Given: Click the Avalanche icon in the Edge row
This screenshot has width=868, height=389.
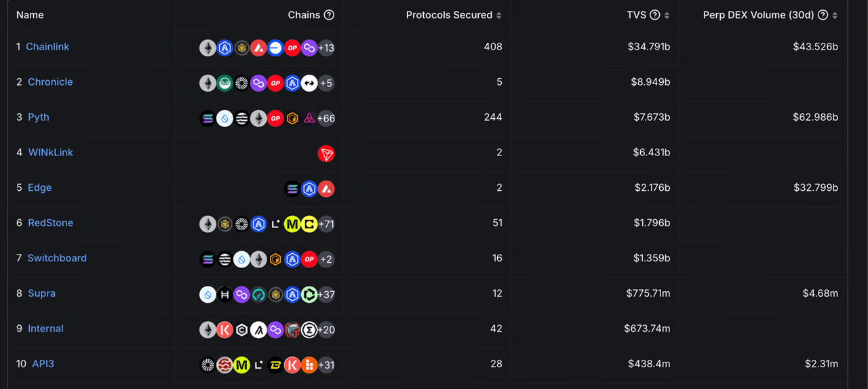Looking at the screenshot, I should tap(326, 189).
